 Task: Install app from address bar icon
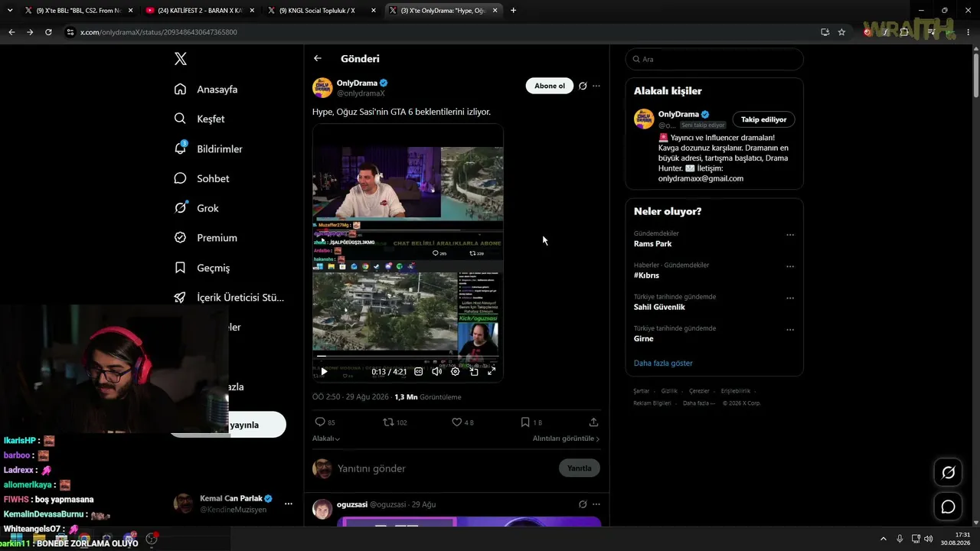[825, 32]
